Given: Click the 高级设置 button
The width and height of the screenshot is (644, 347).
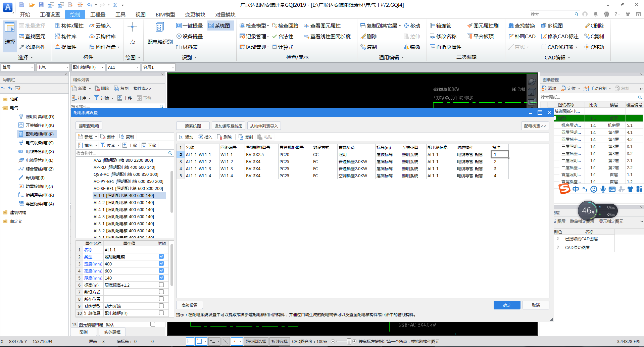Looking at the screenshot, I should tap(190, 305).
